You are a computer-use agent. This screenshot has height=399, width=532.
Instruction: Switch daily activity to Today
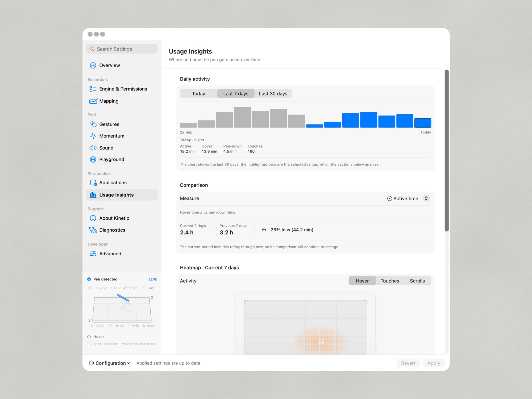point(198,94)
